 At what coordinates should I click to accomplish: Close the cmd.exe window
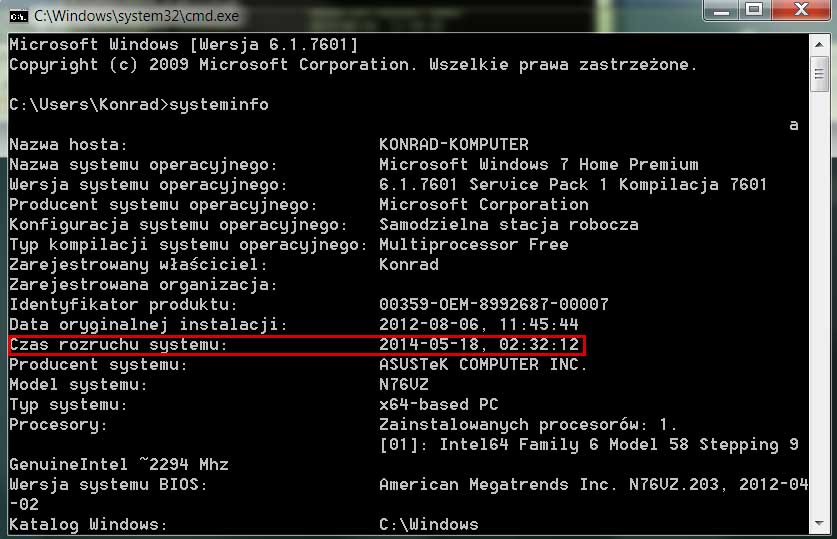click(x=801, y=10)
